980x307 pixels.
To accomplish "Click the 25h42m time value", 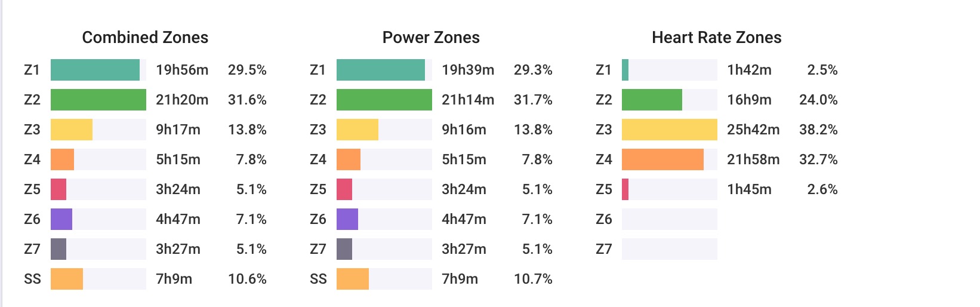I will click(x=753, y=130).
